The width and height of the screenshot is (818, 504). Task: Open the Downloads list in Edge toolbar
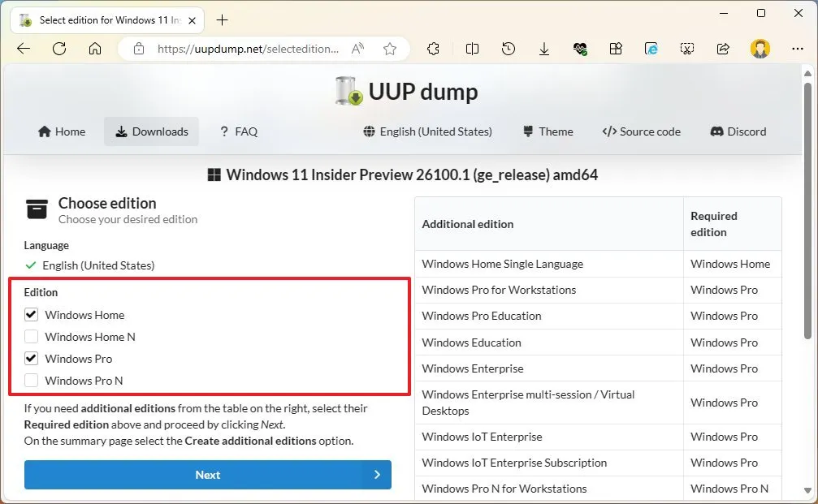point(544,49)
